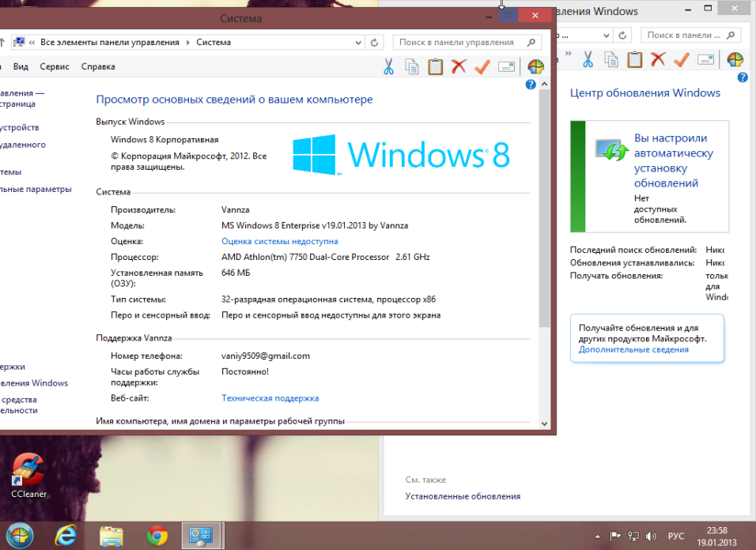756x550 pixels.
Task: Open Вид menu
Action: click(21, 66)
